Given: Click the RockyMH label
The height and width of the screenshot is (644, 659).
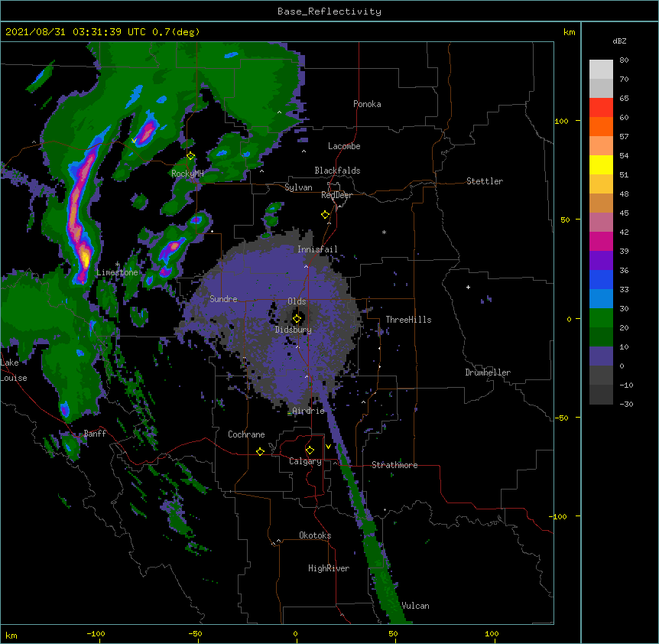Looking at the screenshot, I should 187,174.
